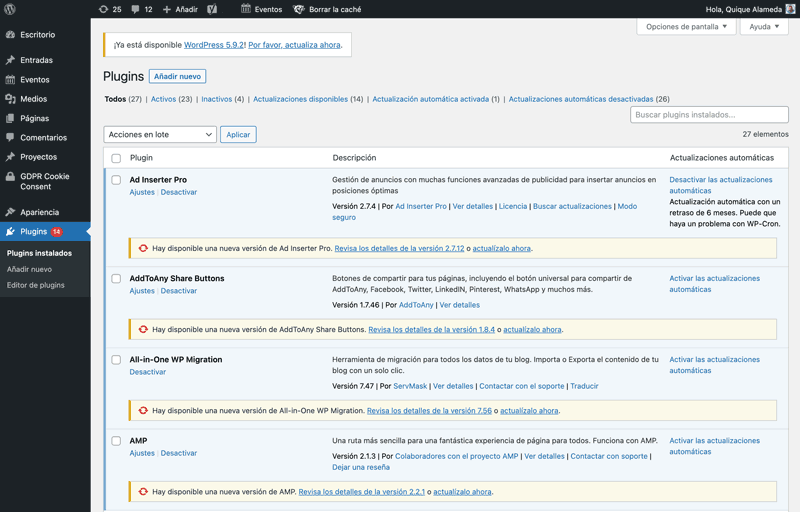
Task: Click the red 14 updates badge
Action: tap(57, 232)
